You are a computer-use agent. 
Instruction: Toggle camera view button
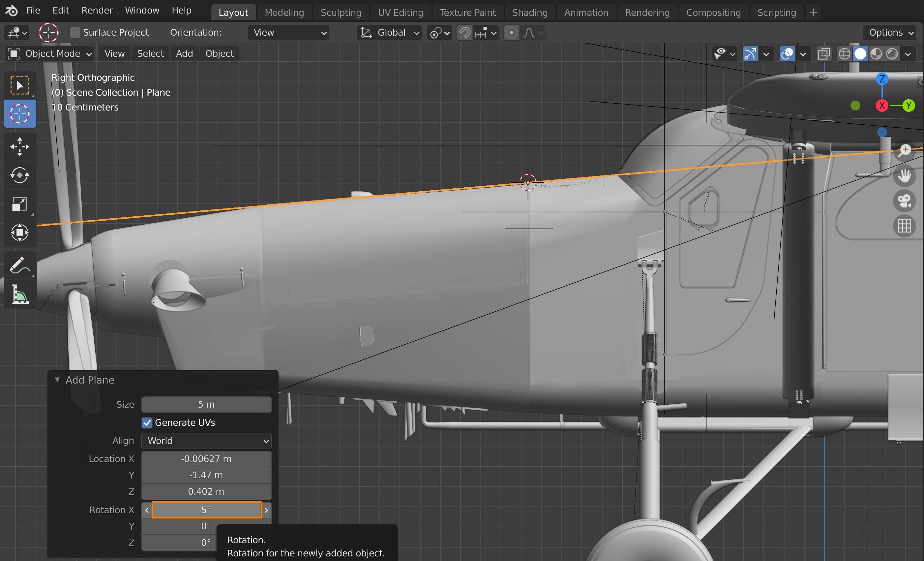pos(905,201)
